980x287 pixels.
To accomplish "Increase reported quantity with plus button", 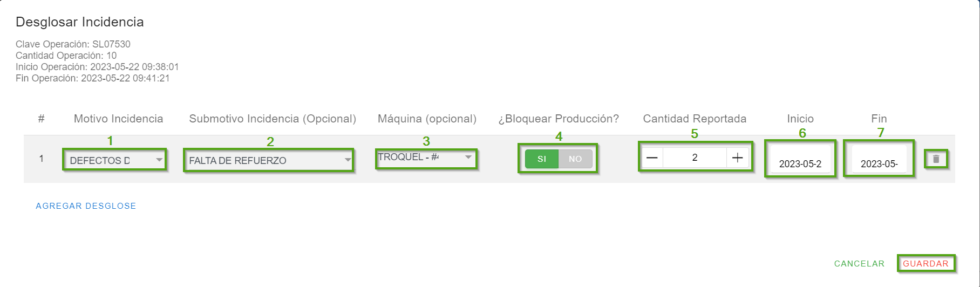I will point(737,158).
